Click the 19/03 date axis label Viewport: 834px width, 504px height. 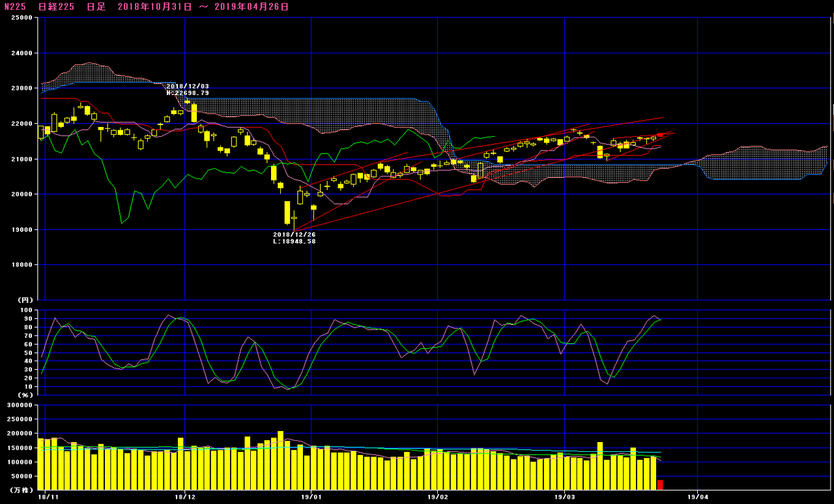pyautogui.click(x=564, y=497)
